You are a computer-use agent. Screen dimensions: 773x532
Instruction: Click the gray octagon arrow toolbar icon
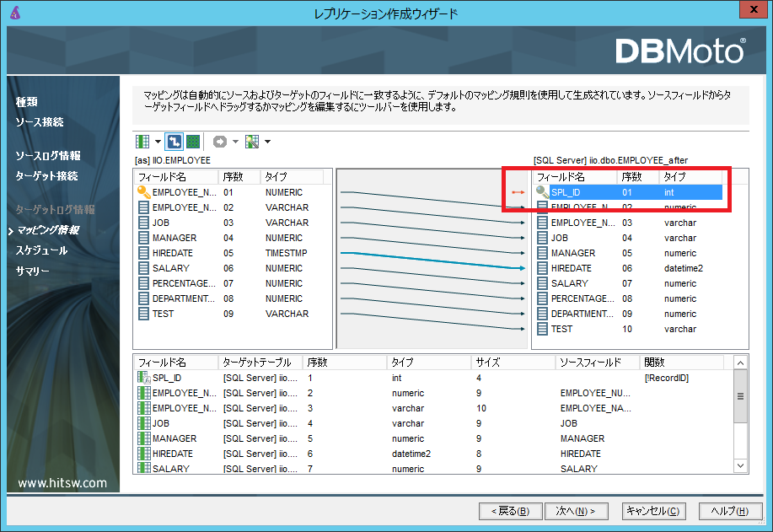pos(220,142)
